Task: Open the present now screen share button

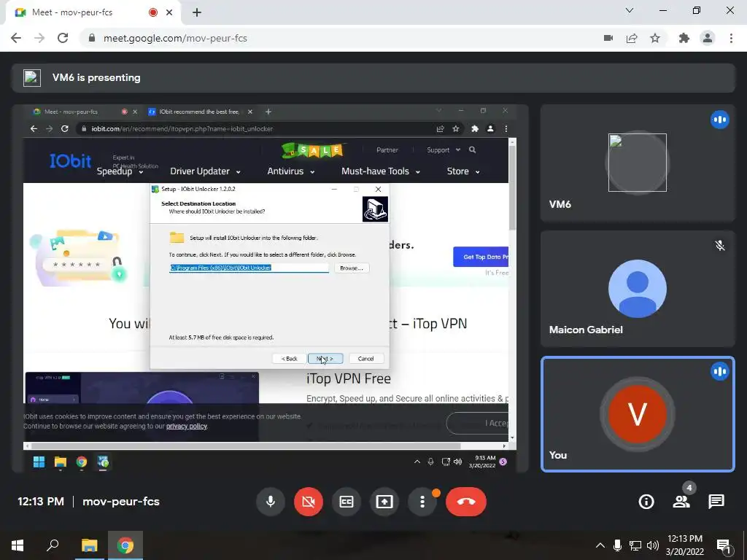Action: tap(384, 502)
